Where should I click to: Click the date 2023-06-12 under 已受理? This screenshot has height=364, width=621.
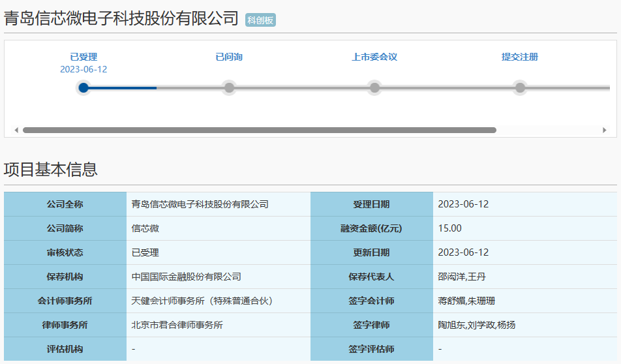(83, 69)
